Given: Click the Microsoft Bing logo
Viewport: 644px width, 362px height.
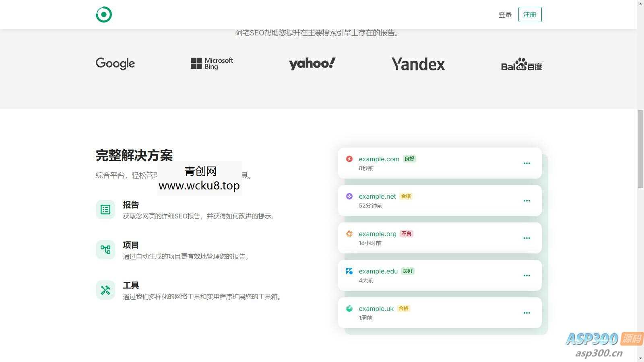Looking at the screenshot, I should [211, 64].
